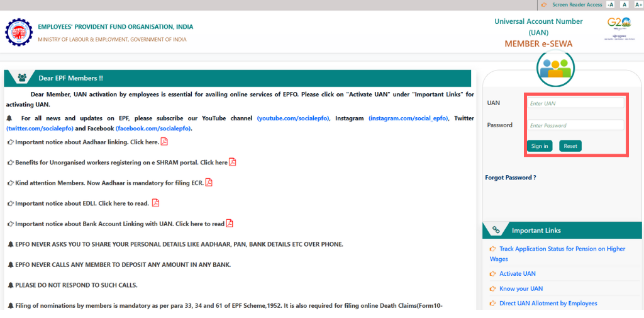Click the EPFO logo emblem
The image size is (644, 318).
[19, 32]
